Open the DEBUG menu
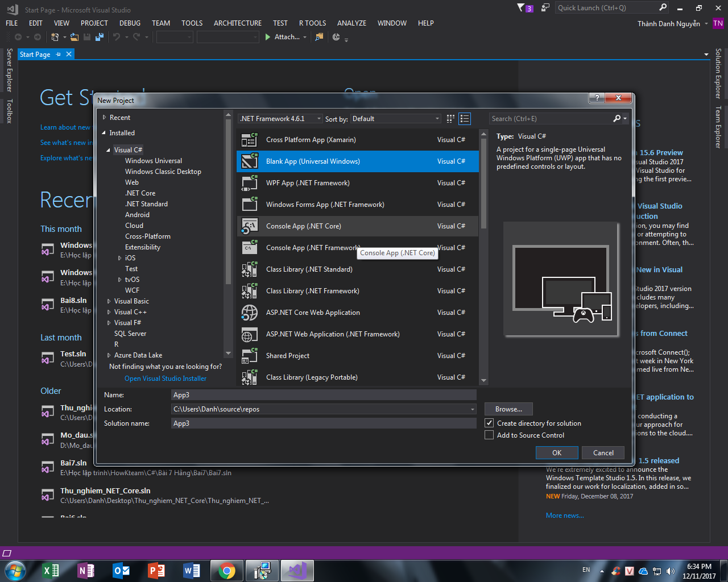728x582 pixels. tap(130, 23)
